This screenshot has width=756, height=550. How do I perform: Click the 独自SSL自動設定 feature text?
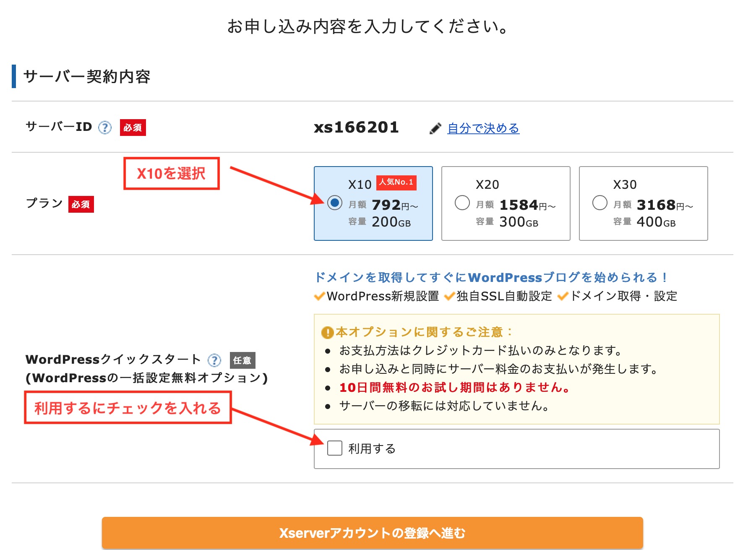504,296
